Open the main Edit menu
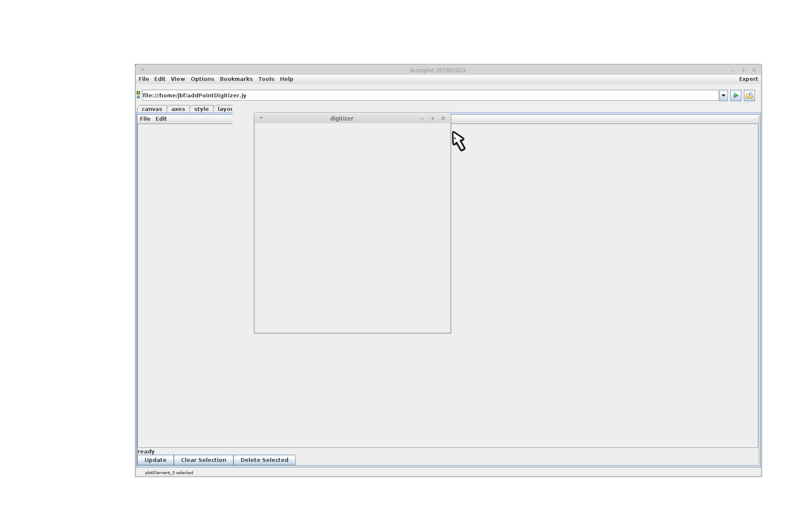This screenshot has height=508, width=812. pos(160,79)
